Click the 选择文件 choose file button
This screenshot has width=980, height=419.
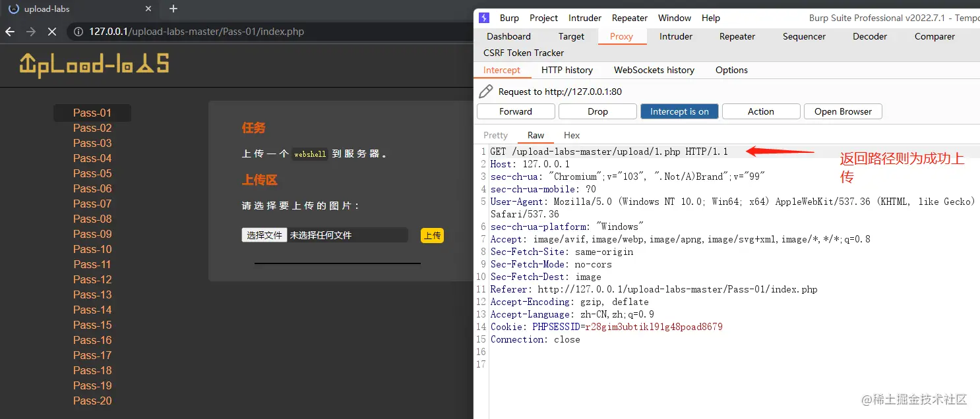coord(264,235)
